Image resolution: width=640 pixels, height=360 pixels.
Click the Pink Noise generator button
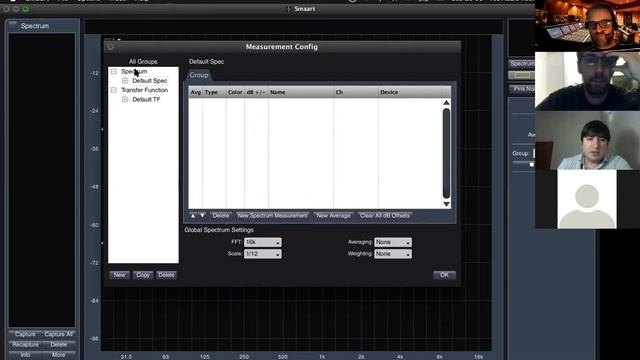[522, 89]
